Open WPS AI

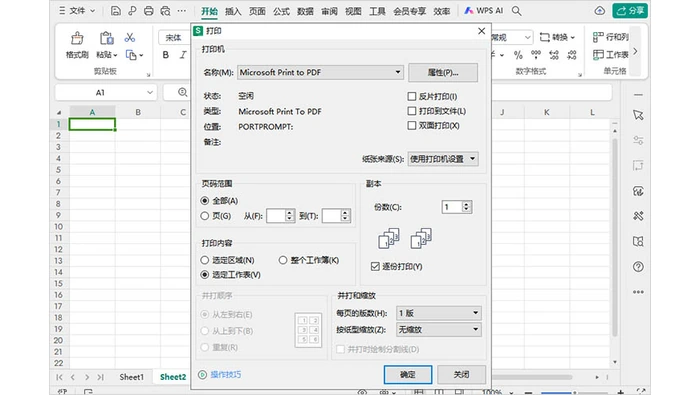(483, 11)
